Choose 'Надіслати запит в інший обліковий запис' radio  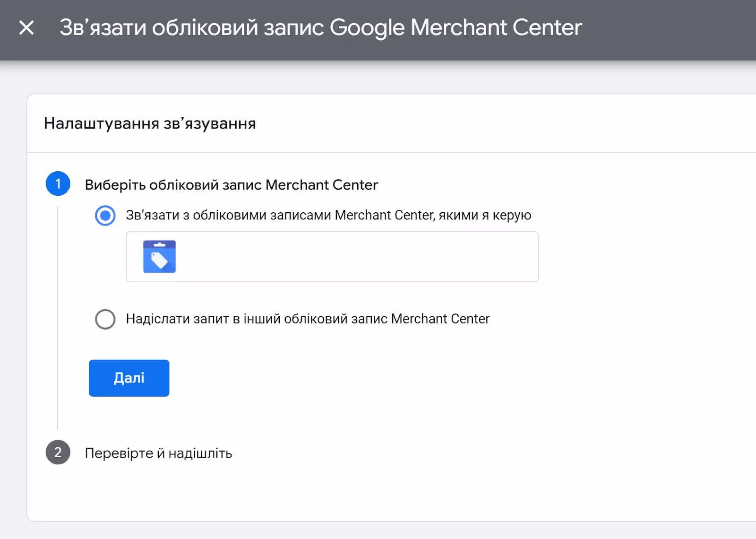[105, 319]
